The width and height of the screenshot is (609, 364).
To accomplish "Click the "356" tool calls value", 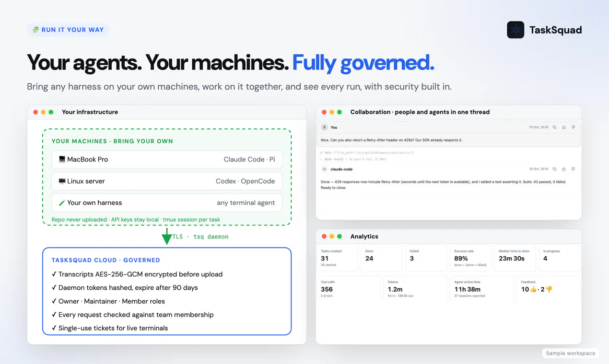I will coord(327,289).
